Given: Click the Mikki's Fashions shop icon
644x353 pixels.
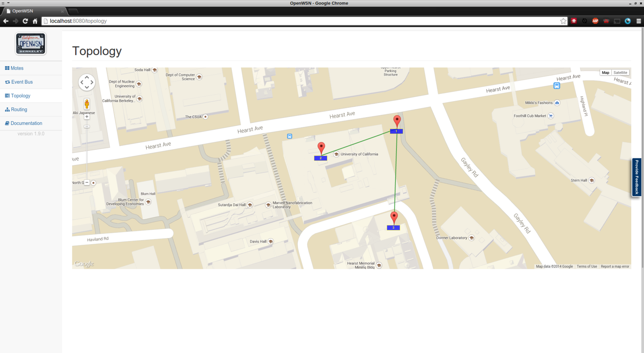Looking at the screenshot, I should click(557, 103).
